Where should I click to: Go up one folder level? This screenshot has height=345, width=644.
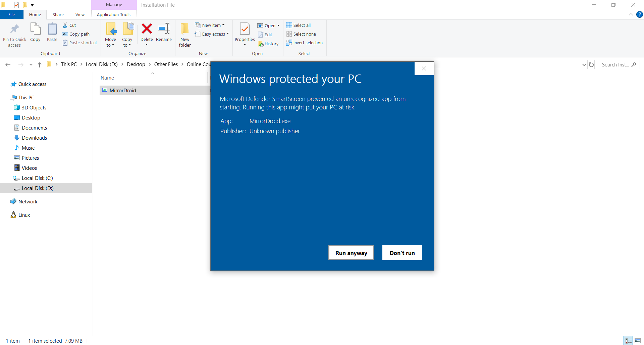[x=40, y=64]
